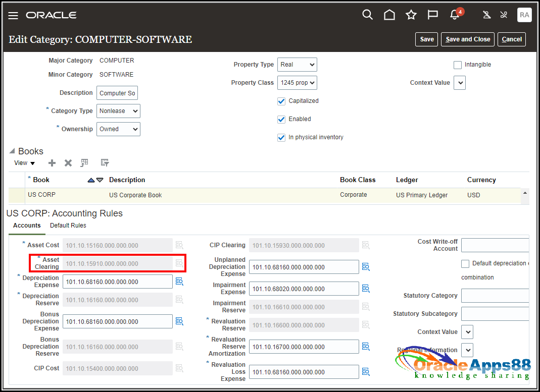
Task: Open Ownership dropdown
Action: pos(118,129)
